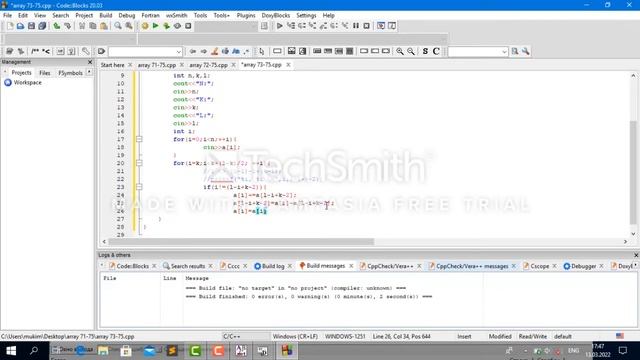This screenshot has height=360, width=640.
Task: Paste clipboard using the toolbar icon
Action: [x=104, y=26]
